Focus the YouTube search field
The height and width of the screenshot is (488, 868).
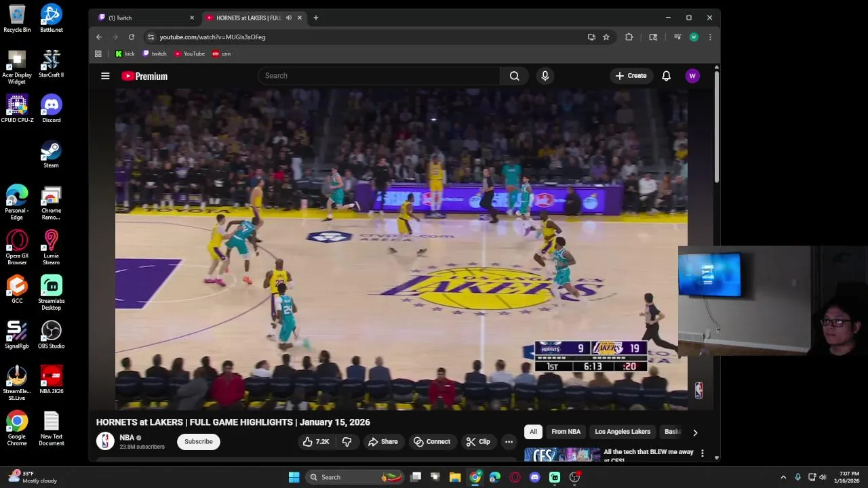[x=379, y=76]
